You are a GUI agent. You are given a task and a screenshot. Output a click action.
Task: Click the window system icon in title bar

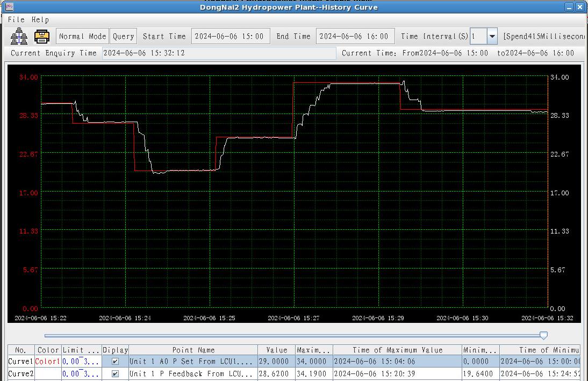tap(9, 7)
